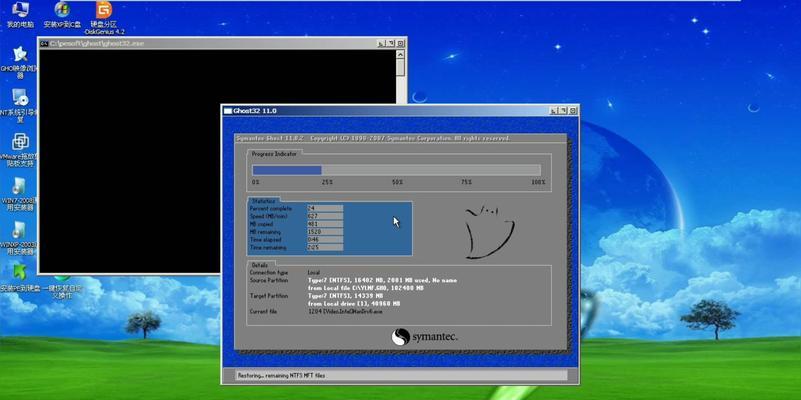Click the Speed value 627
Viewport: 801px width, 400px height.
(x=325, y=216)
